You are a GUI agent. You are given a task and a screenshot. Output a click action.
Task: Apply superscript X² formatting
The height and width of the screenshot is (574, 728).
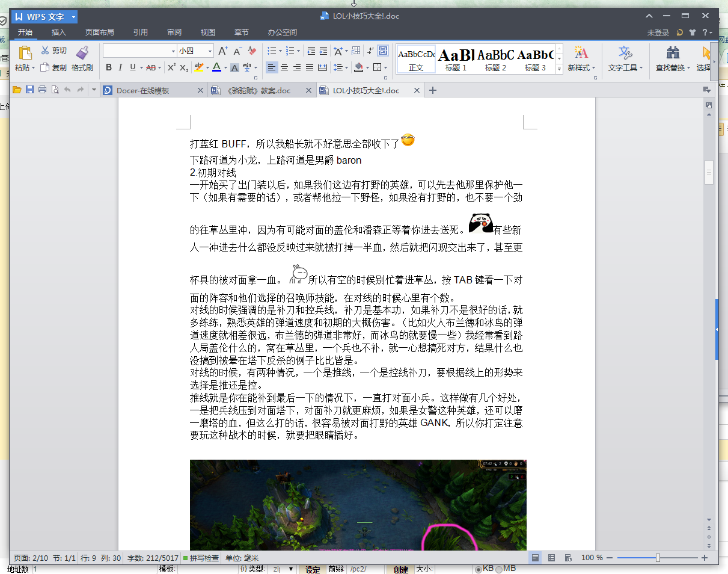[171, 67]
